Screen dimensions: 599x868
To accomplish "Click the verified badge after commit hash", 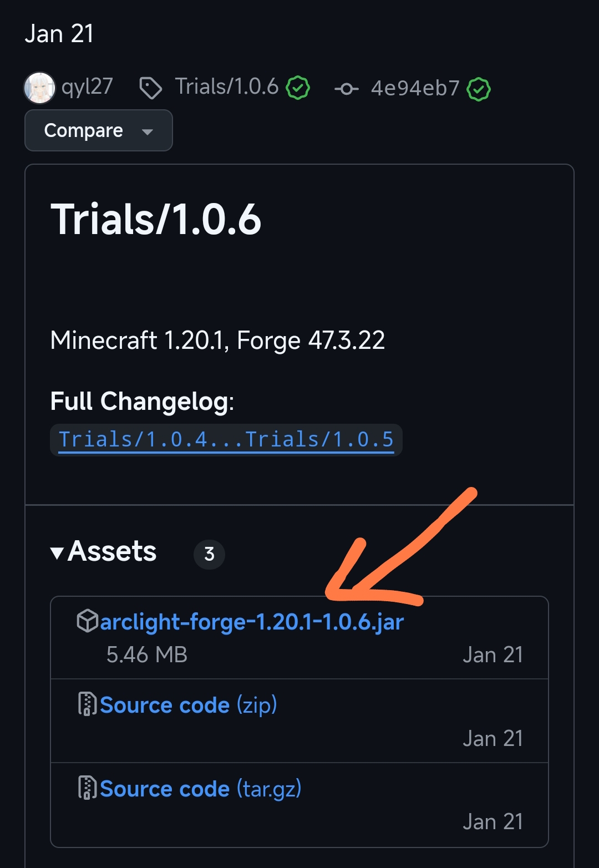I will [x=479, y=89].
